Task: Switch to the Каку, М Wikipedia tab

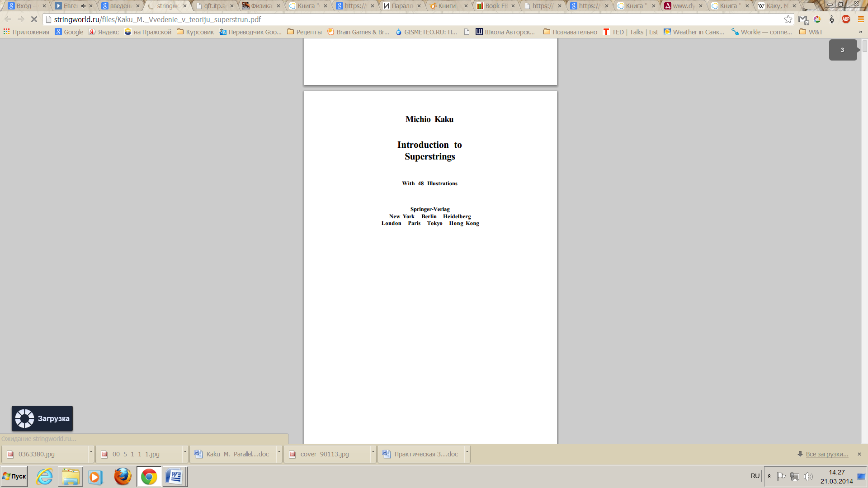Action: tap(777, 6)
